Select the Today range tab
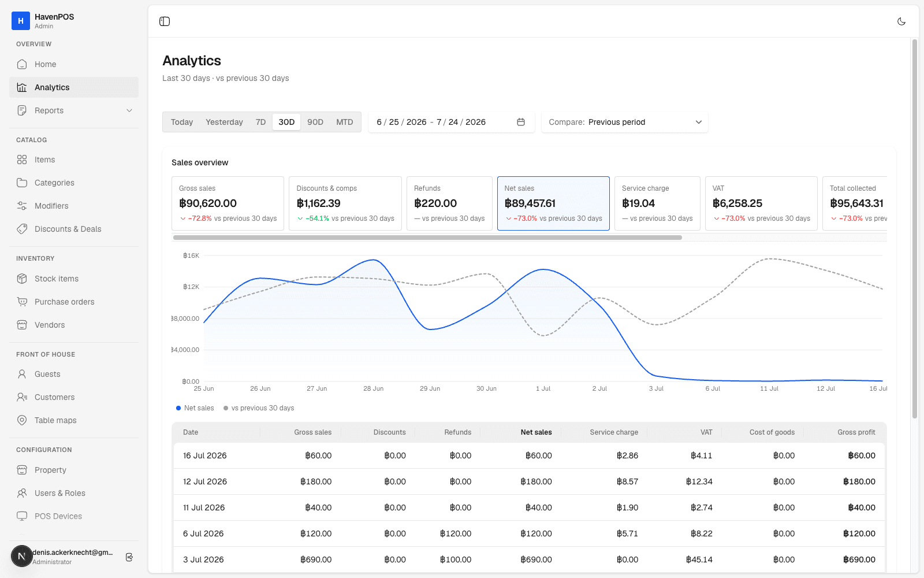This screenshot has height=578, width=924. point(182,122)
